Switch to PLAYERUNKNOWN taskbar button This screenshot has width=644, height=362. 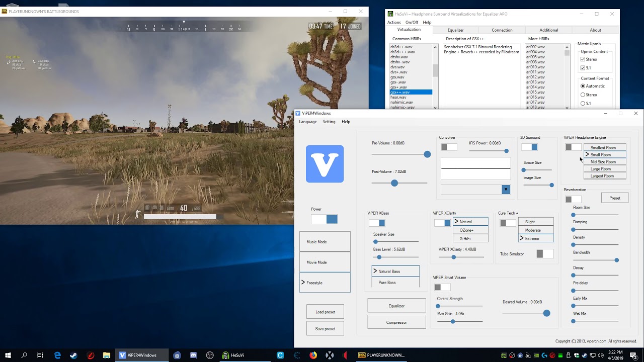pos(381,355)
